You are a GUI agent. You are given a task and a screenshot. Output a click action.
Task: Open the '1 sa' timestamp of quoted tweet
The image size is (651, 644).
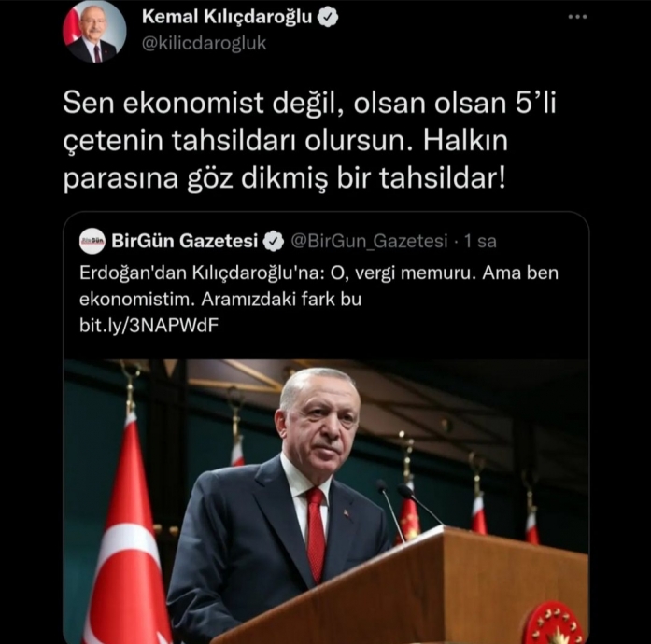480,241
